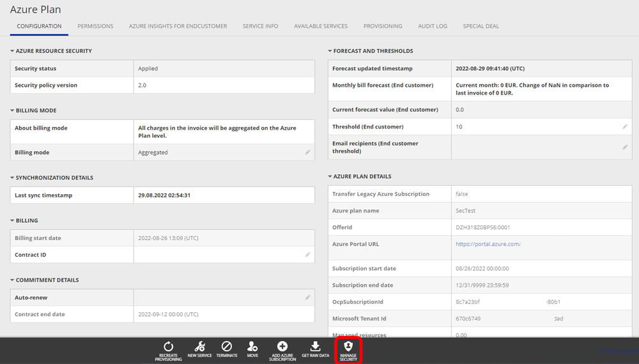This screenshot has height=364, width=639.
Task: Click Add Azure Subscription icon
Action: click(282, 347)
